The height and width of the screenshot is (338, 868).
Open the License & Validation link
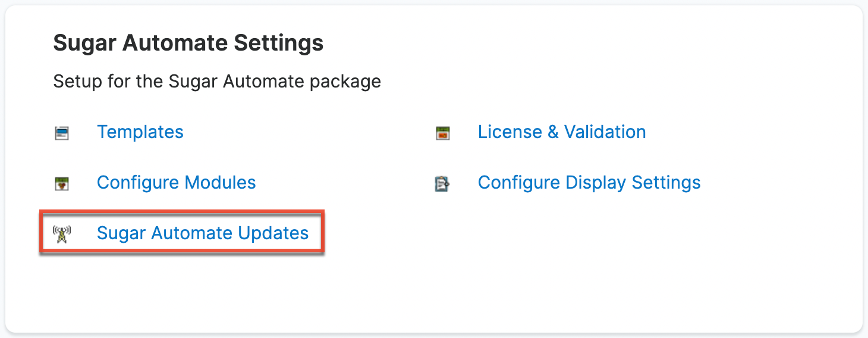561,132
